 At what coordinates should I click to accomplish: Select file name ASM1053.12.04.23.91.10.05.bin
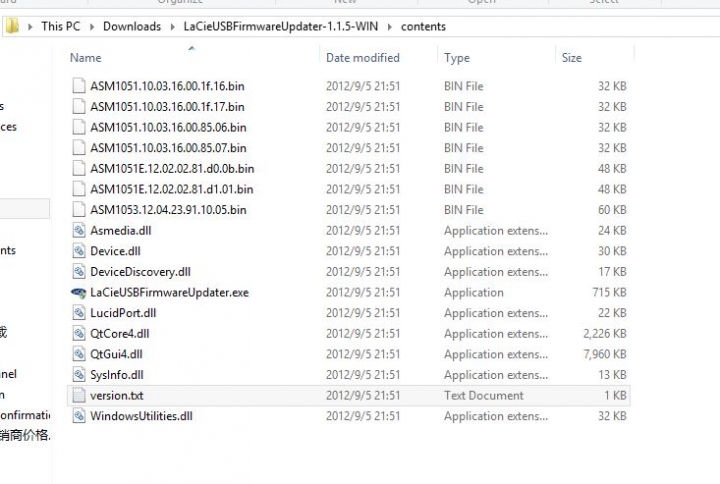pyautogui.click(x=168, y=210)
